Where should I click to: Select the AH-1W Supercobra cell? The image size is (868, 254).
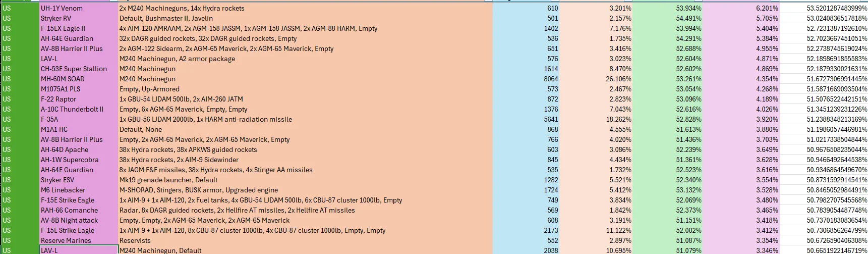[x=79, y=160]
